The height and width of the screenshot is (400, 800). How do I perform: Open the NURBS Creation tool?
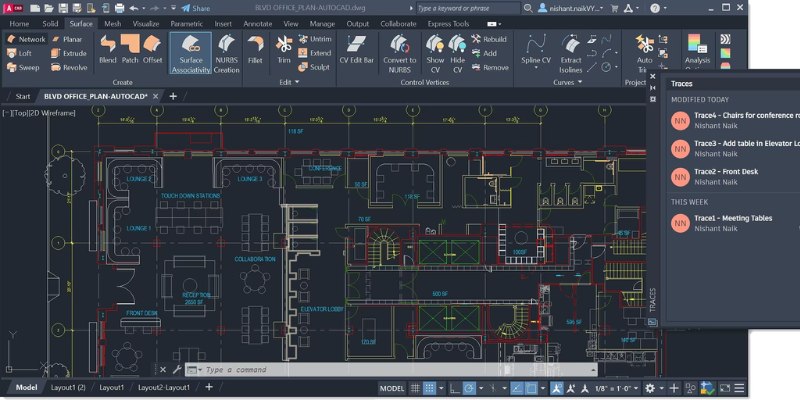point(227,50)
